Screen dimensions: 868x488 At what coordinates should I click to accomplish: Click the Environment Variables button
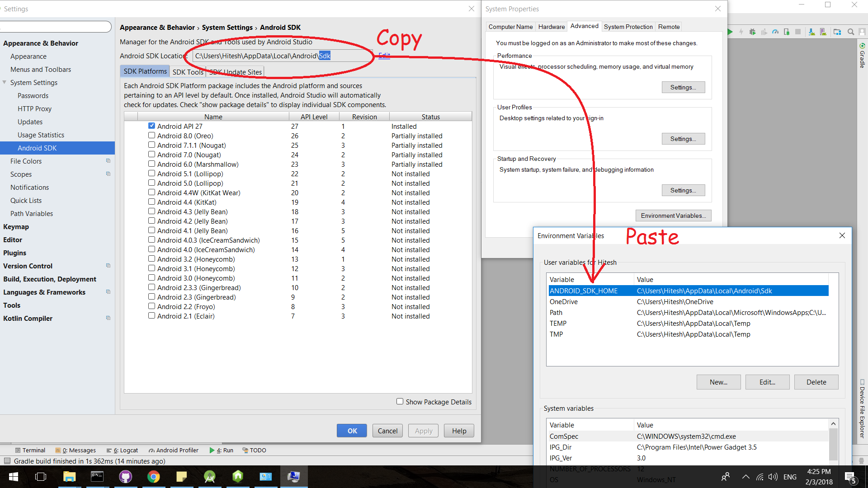point(673,216)
